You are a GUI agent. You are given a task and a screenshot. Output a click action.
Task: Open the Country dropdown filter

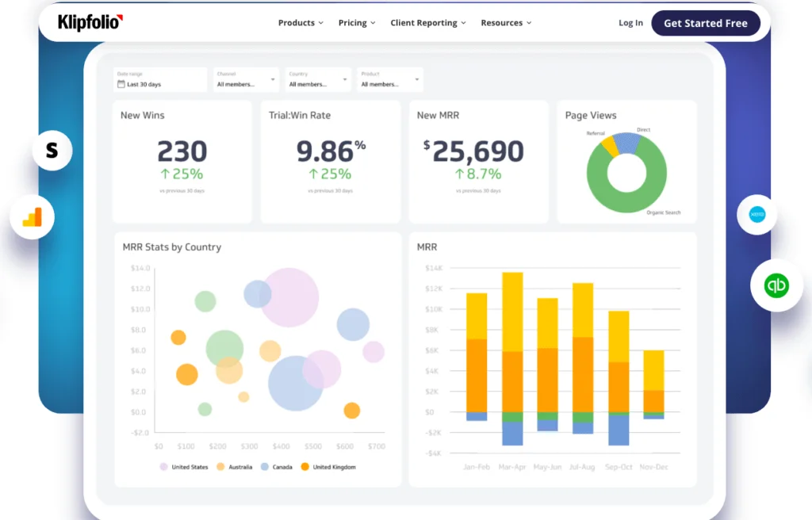click(318, 80)
